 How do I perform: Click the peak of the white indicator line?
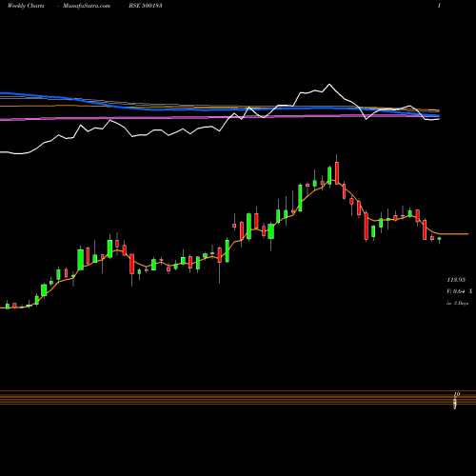click(329, 85)
